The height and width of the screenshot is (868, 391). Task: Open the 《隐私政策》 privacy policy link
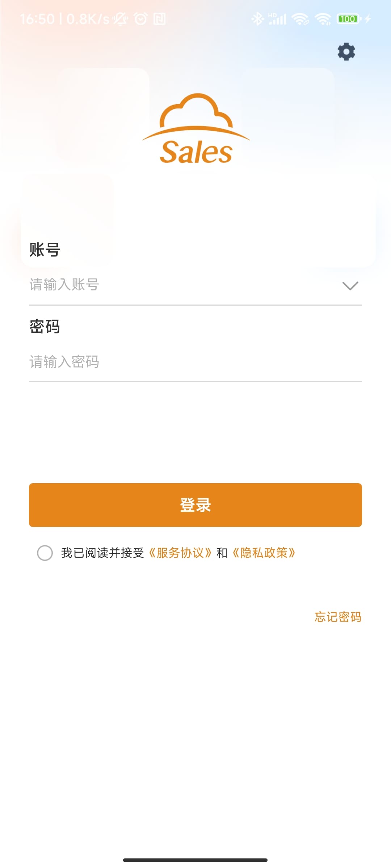point(264,553)
